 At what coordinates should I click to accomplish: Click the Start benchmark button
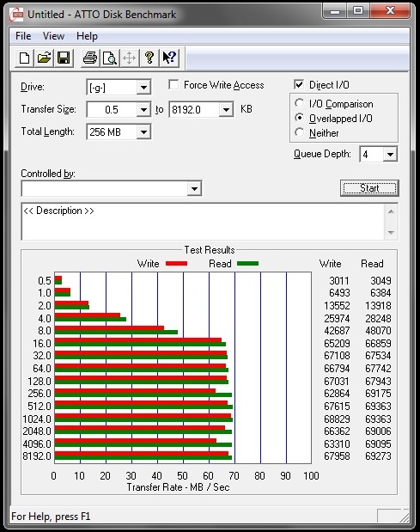point(369,188)
